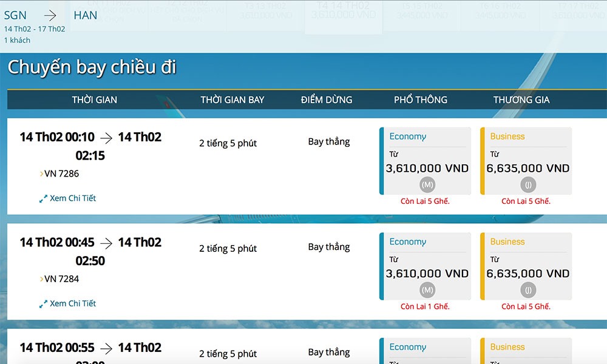Open Xem Chi Tiết for VN 7286
Viewport: 607px width, 364px height.
pyautogui.click(x=73, y=198)
